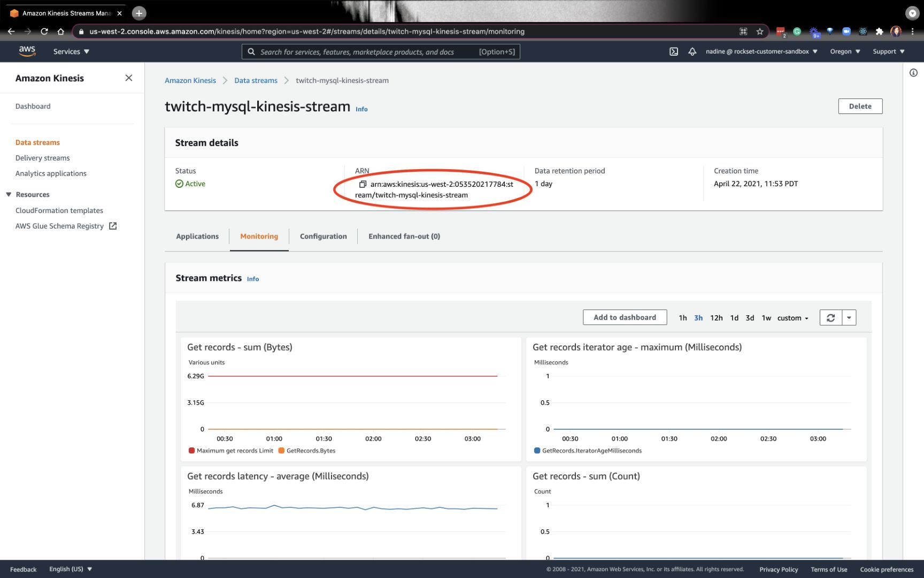
Task: Select the Monitoring tab
Action: (259, 236)
